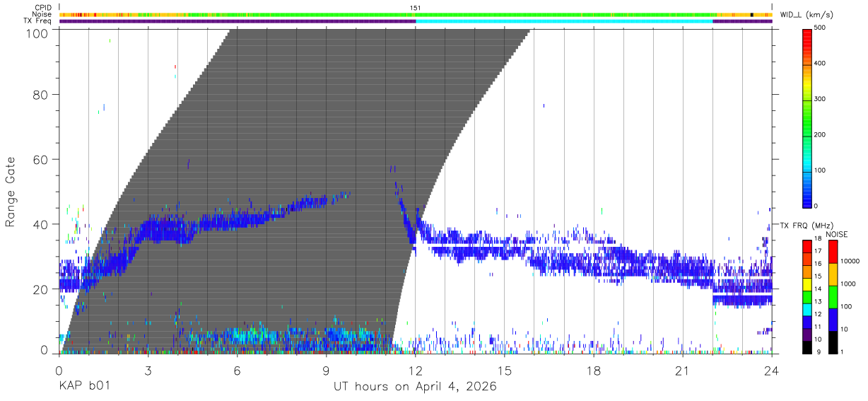Click the x-axis tick label 9

coord(326,371)
